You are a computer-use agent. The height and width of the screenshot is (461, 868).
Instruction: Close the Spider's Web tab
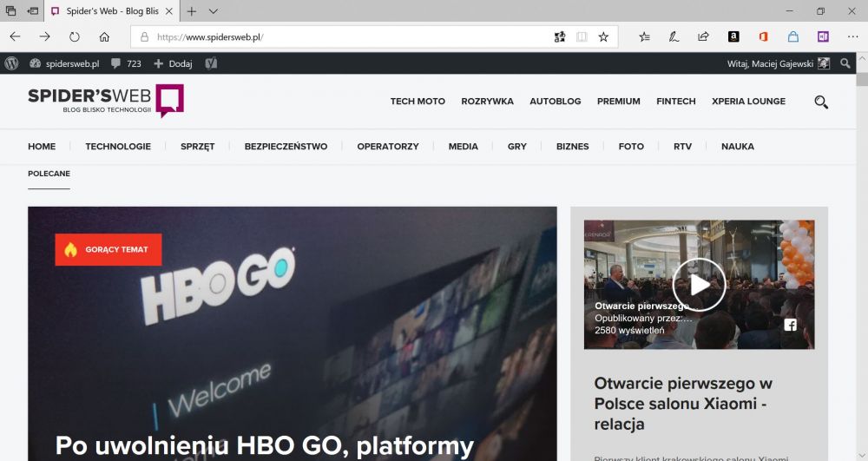click(x=169, y=11)
